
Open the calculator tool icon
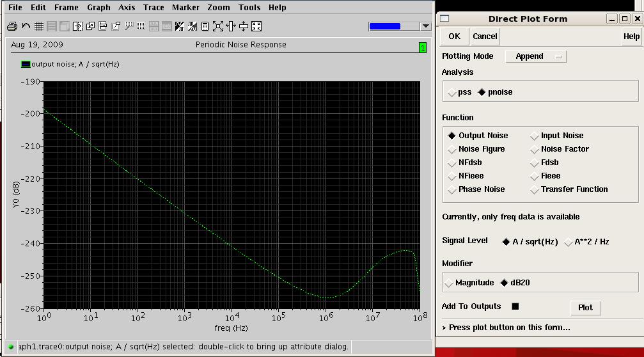click(205, 26)
